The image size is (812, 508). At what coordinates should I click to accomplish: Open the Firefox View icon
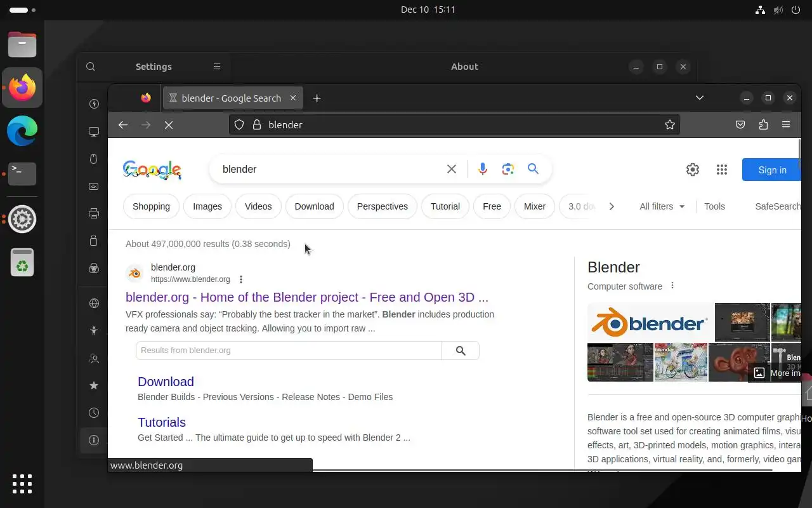146,98
